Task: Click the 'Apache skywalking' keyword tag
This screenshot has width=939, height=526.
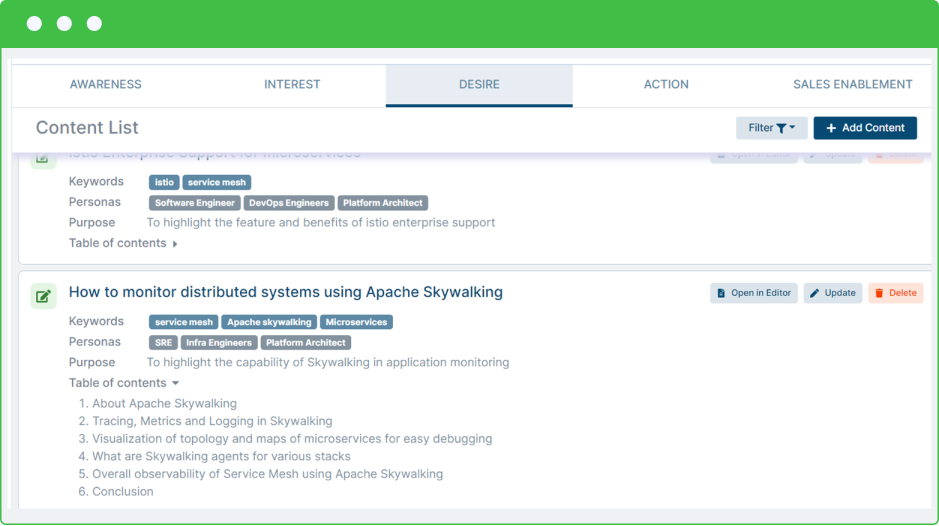Action: pos(269,322)
